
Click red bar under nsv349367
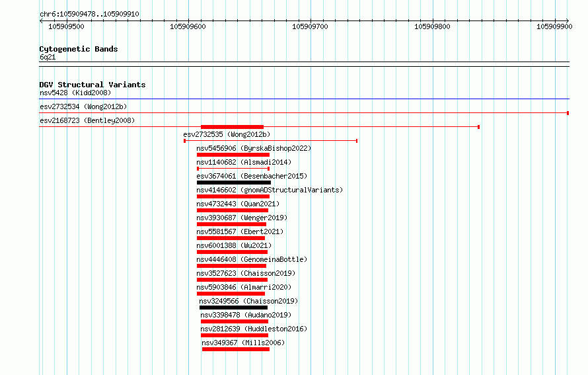point(235,349)
